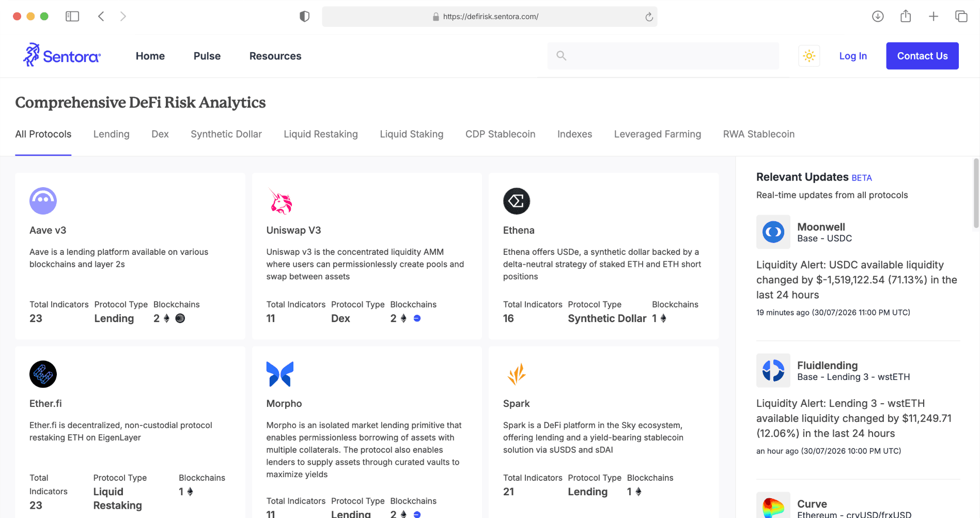Switch to the Liquid Staking tab
The width and height of the screenshot is (980, 518).
pos(412,134)
